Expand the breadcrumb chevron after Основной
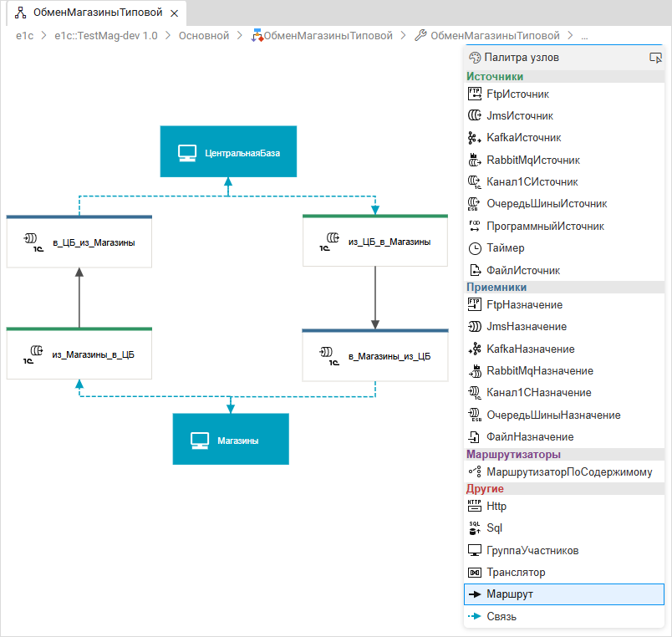The width and height of the screenshot is (672, 637). [240, 36]
